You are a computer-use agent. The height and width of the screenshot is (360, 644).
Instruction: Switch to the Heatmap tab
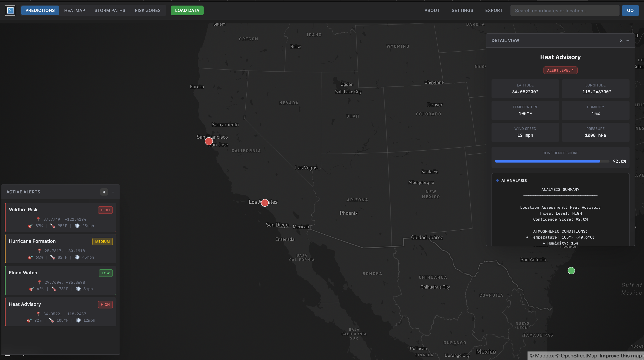(x=75, y=10)
